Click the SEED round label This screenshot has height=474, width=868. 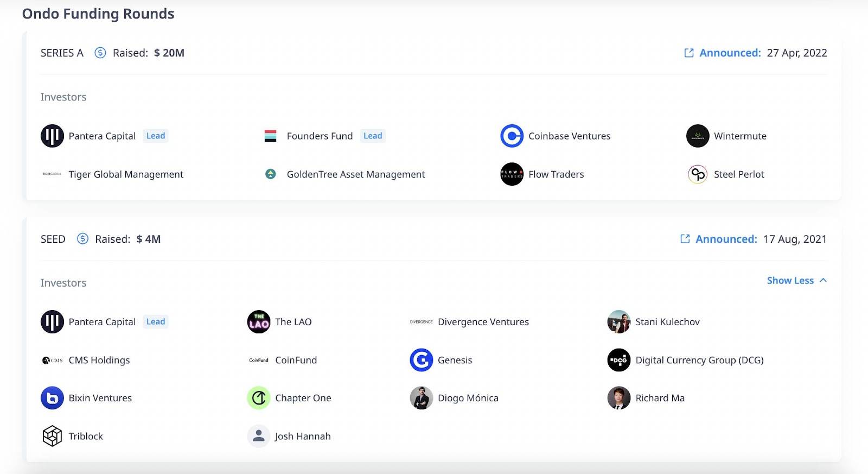click(x=53, y=239)
